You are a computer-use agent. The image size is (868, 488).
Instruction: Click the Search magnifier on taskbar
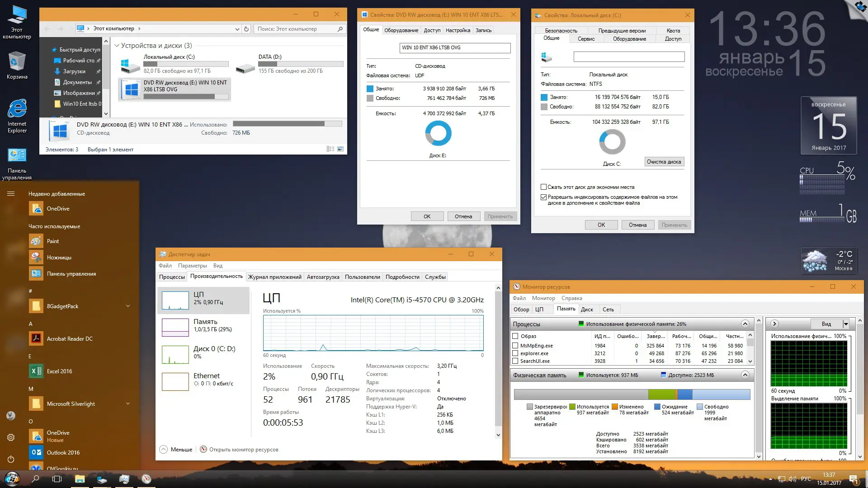(35, 479)
